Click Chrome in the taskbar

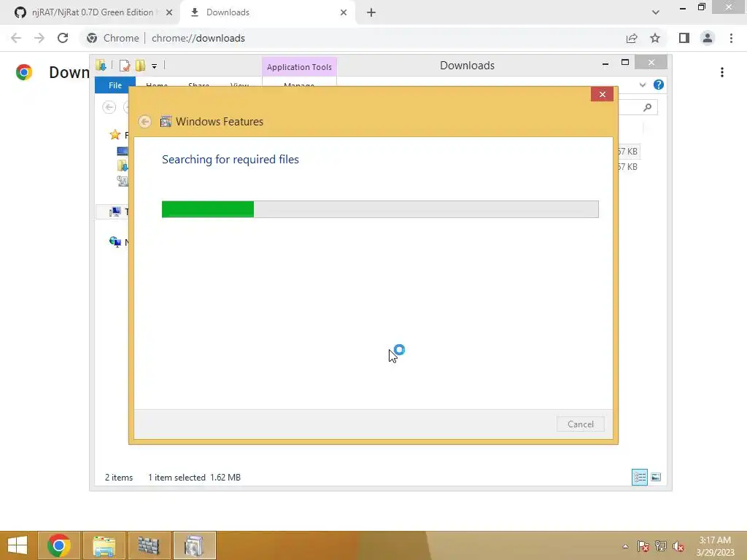(58, 545)
